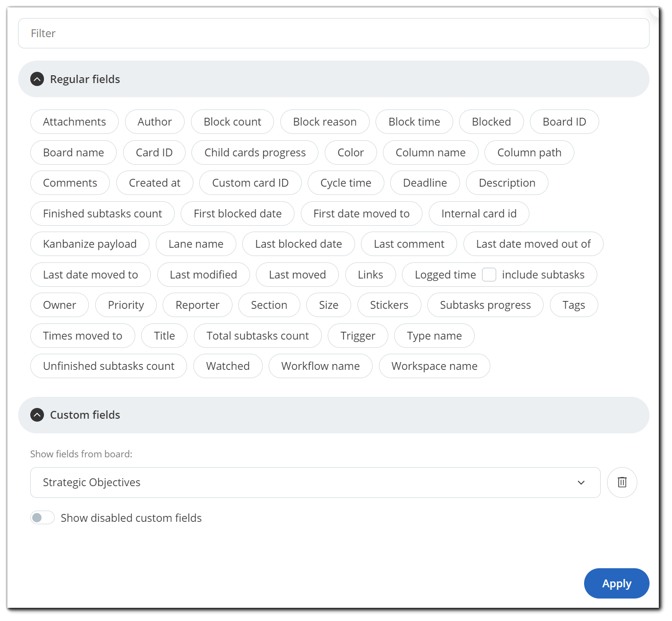Select the Tags field

tap(573, 305)
